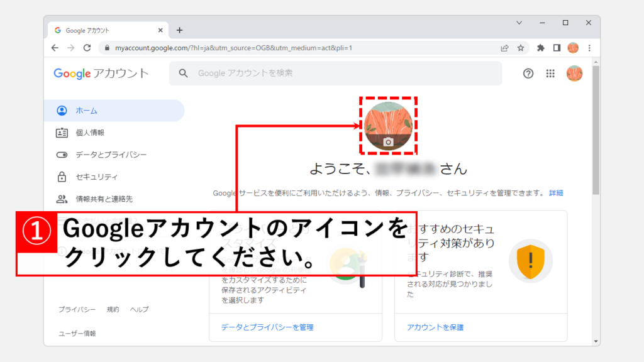This screenshot has width=644, height=362.
Task: Open the Chrome extensions puzzle icon
Action: [x=541, y=48]
